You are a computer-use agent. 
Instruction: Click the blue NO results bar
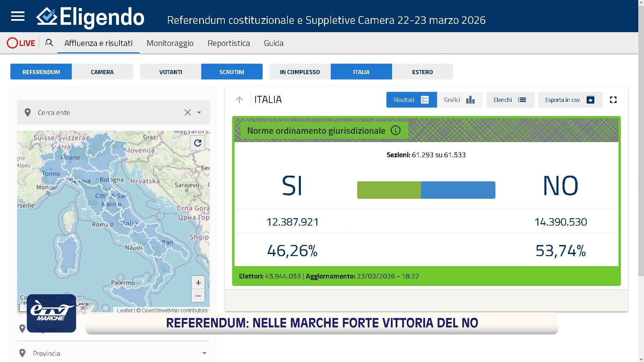pyautogui.click(x=458, y=190)
